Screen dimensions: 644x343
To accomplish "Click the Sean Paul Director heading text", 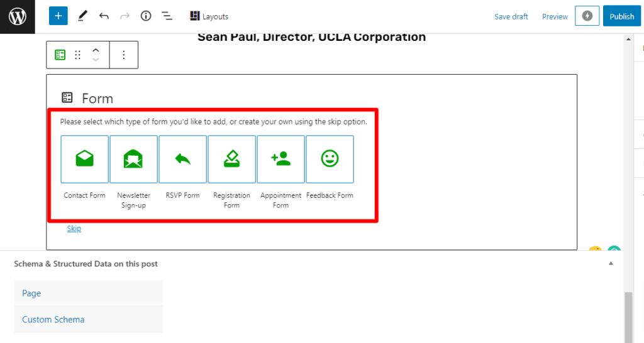I will 311,37.
